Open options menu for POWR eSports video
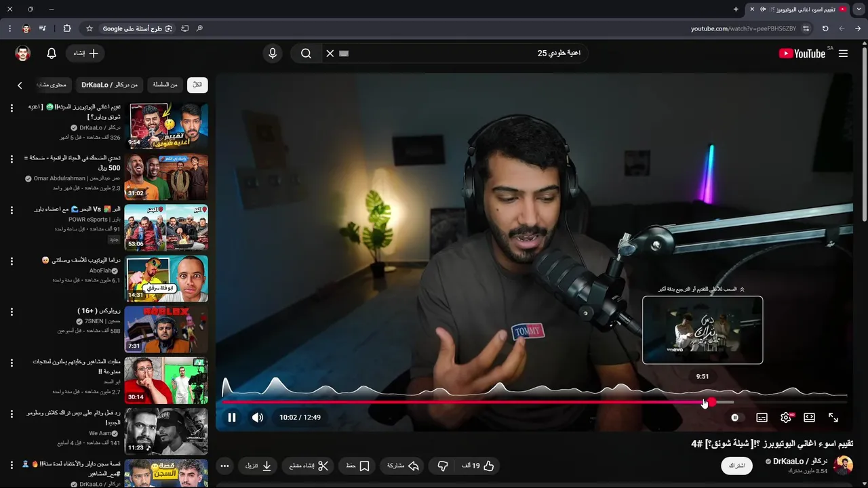The image size is (868, 488). point(12,210)
